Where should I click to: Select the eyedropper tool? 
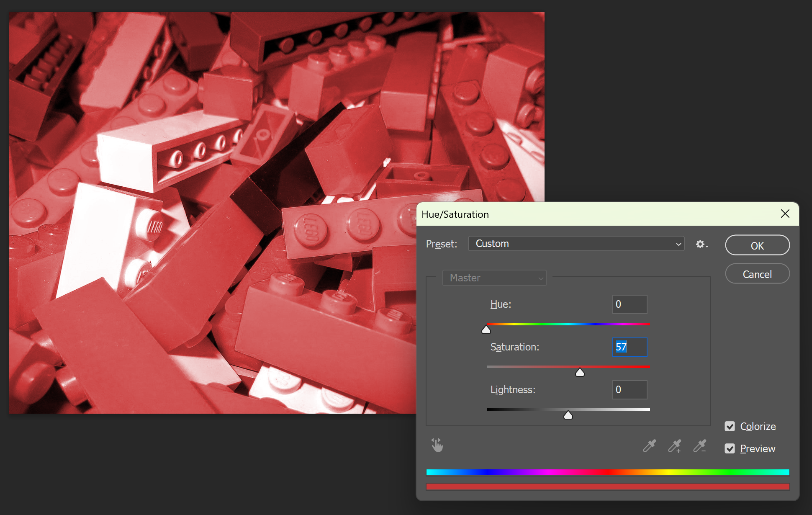coord(650,446)
